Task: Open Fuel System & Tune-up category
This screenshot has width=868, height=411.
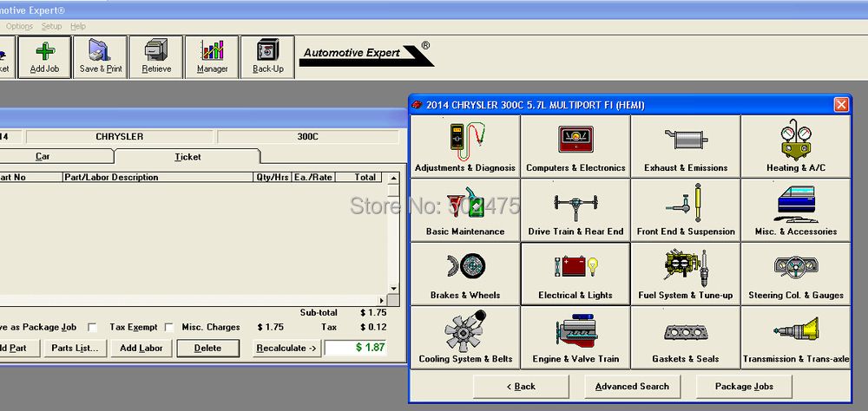Action: pyautogui.click(x=686, y=273)
